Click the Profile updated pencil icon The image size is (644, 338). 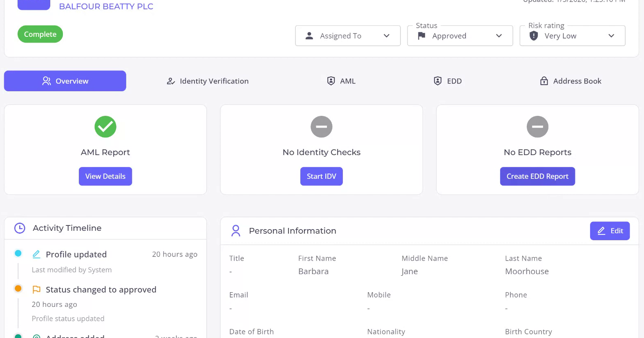click(x=36, y=255)
